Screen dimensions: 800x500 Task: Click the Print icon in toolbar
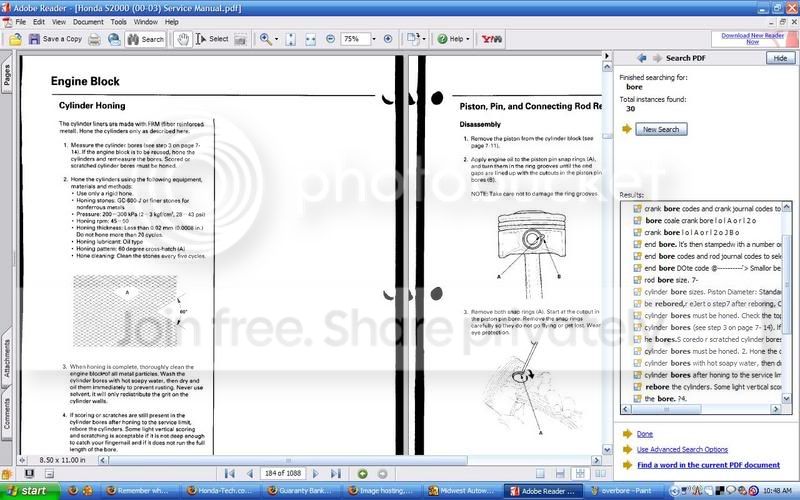coord(94,39)
